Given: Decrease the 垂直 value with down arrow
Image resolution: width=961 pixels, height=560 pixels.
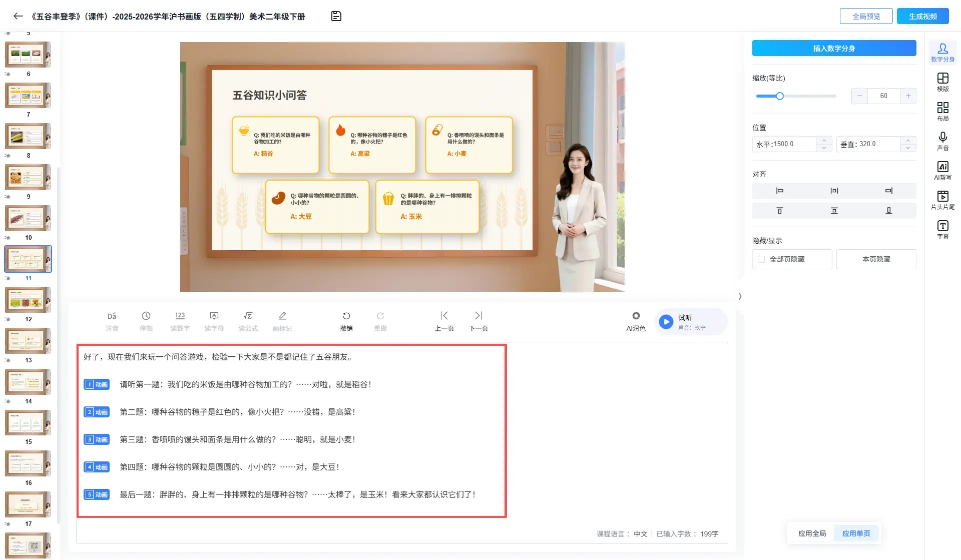Looking at the screenshot, I should pyautogui.click(x=908, y=148).
